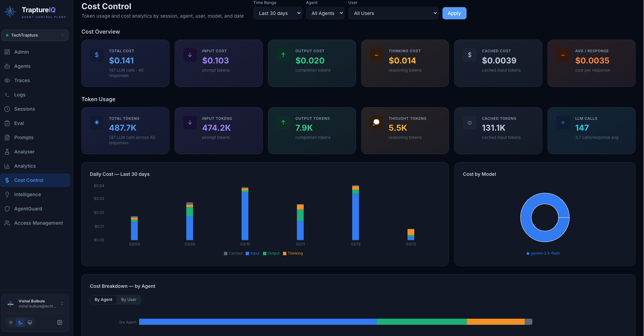Click the Analytics bar-chart icon
This screenshot has width=644, height=336.
point(7,166)
